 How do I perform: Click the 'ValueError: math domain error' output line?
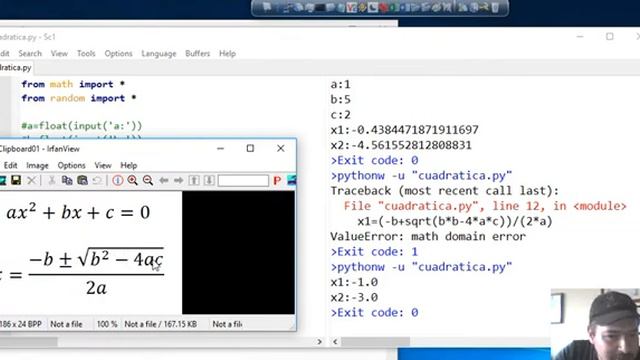coord(428,237)
